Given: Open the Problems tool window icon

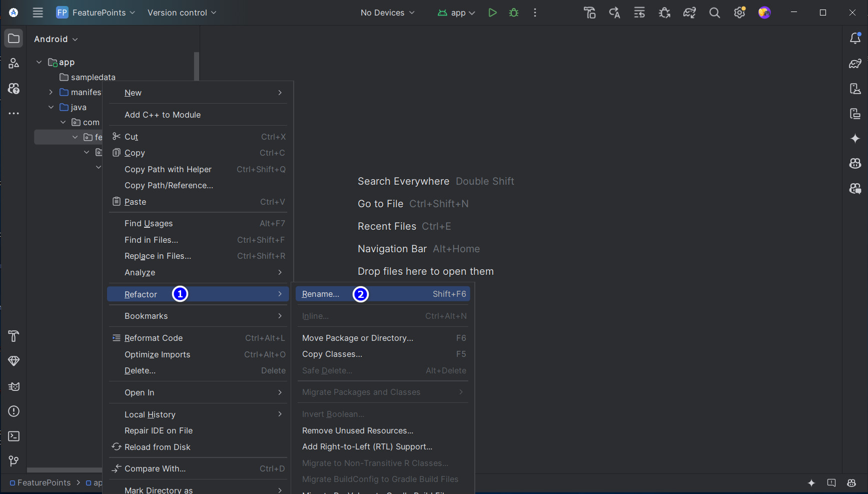Looking at the screenshot, I should click(x=14, y=411).
